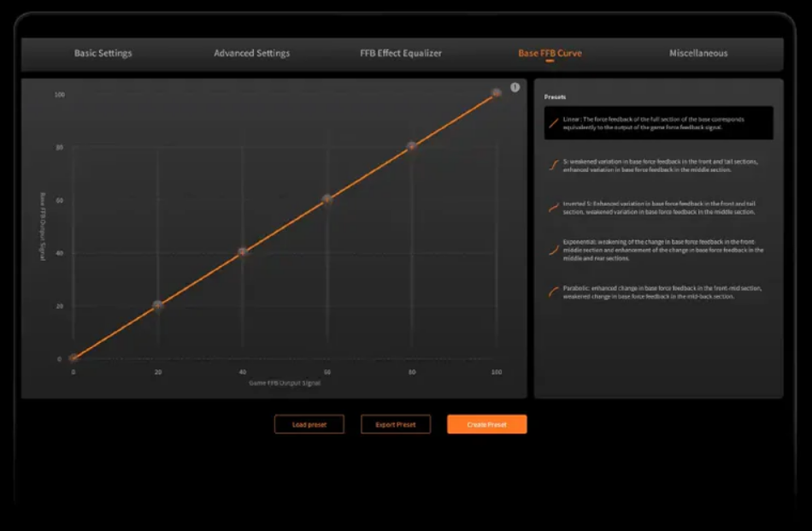
Task: Open the Basic Settings tab
Action: [x=103, y=53]
